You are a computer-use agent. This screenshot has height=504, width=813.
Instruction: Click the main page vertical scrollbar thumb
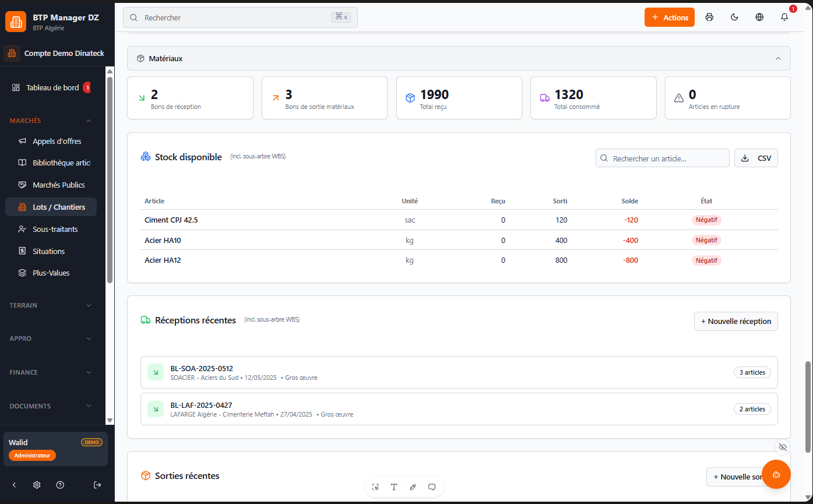[808, 407]
